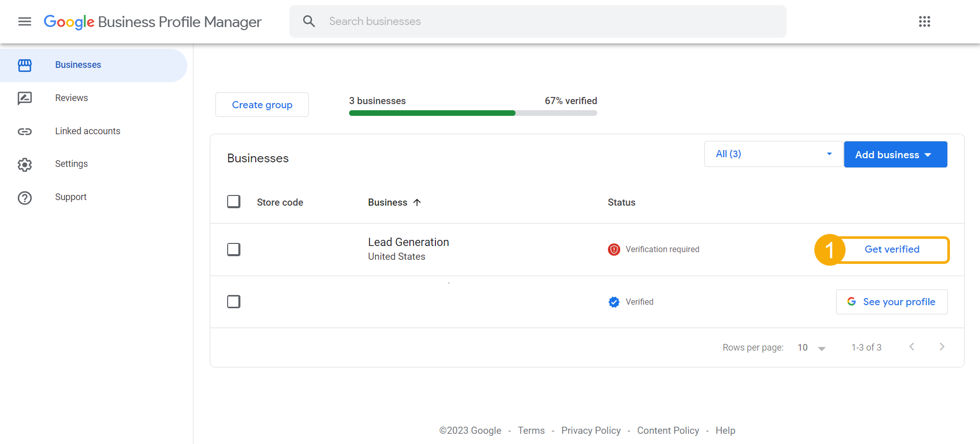
Task: Open the Help link in footer
Action: click(x=725, y=431)
